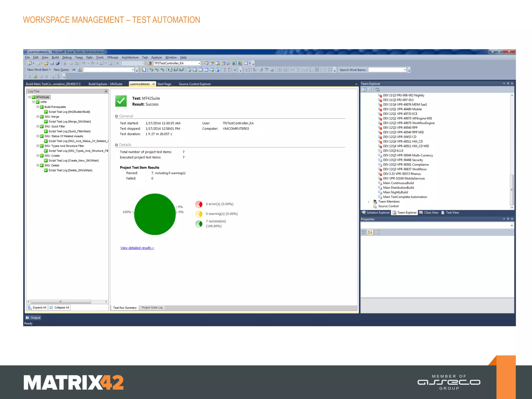Click the New Project toolbar icon

coord(29,63)
